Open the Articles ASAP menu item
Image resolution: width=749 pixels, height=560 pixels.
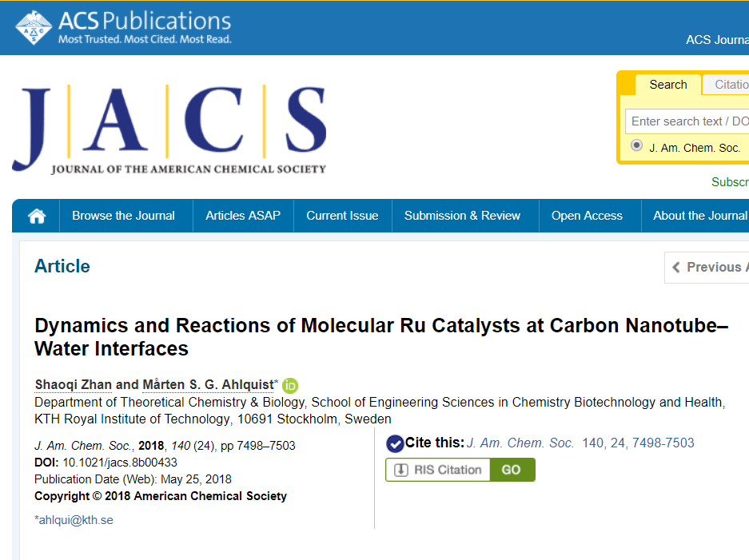click(243, 216)
